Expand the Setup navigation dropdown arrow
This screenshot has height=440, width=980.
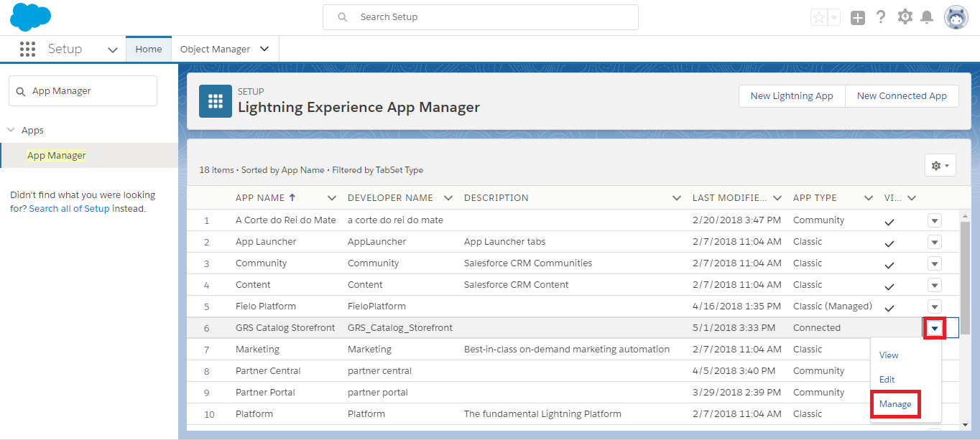coord(112,50)
